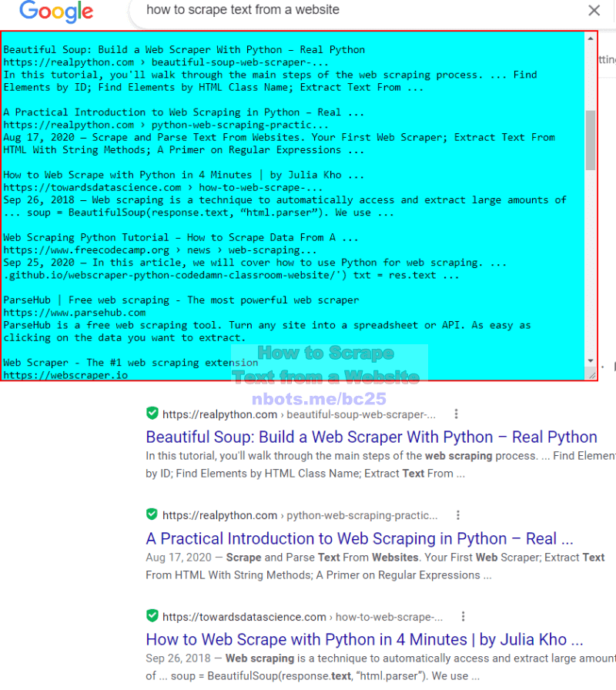The height and width of the screenshot is (690, 616).
Task: Click scroll up arrow in cyan text box
Action: pyautogui.click(x=591, y=39)
